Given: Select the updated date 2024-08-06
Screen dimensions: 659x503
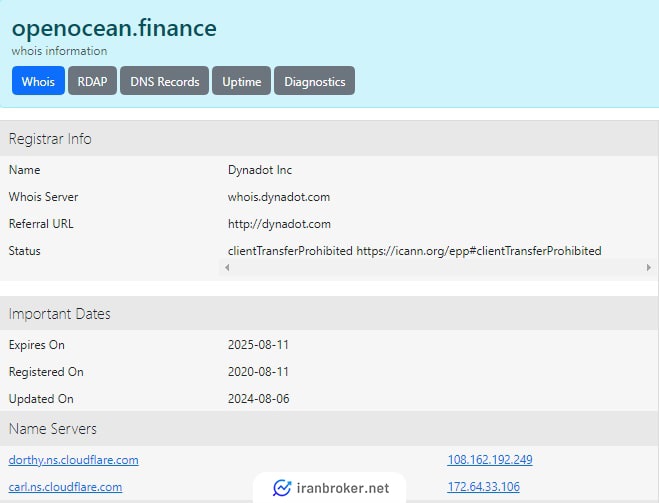Looking at the screenshot, I should point(259,399).
